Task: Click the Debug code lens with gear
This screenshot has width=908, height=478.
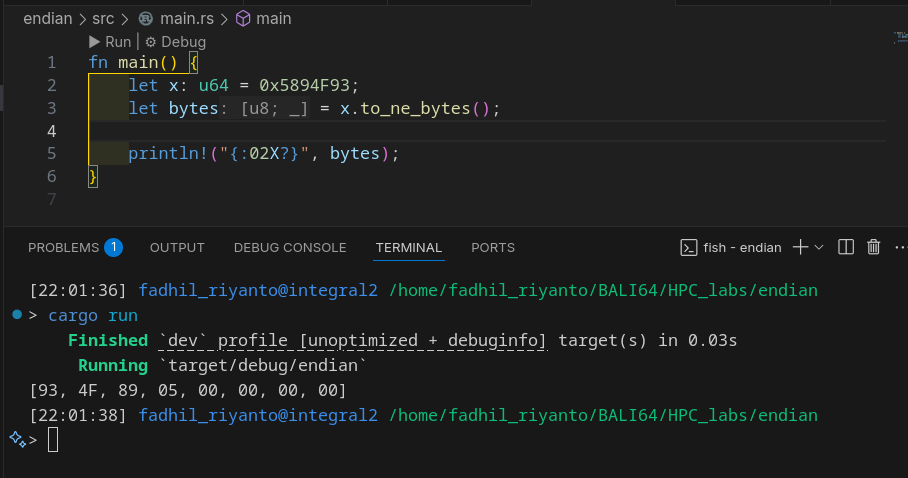Action: point(175,42)
